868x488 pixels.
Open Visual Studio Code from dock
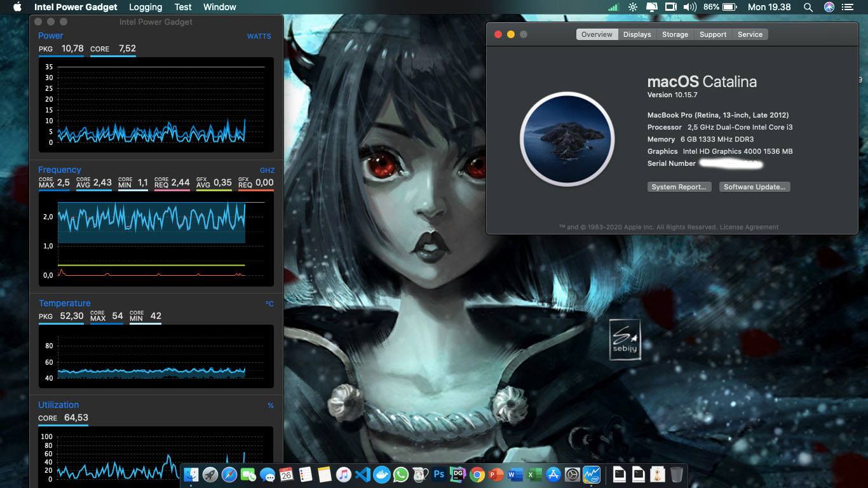[x=363, y=475]
